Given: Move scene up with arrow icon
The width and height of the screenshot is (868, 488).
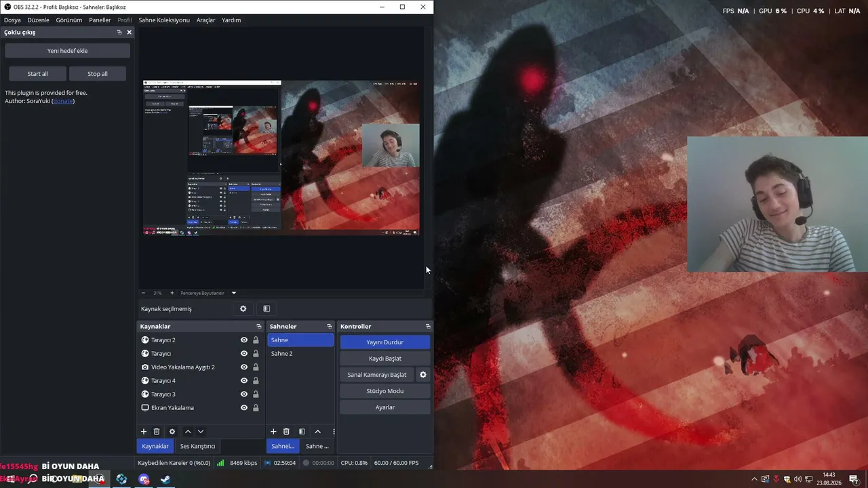Looking at the screenshot, I should coord(317,432).
